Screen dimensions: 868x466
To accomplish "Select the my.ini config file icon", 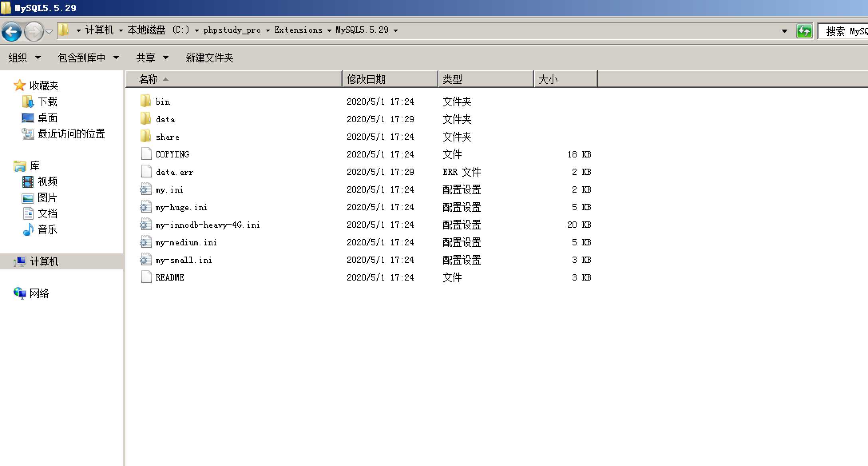I will coord(146,189).
